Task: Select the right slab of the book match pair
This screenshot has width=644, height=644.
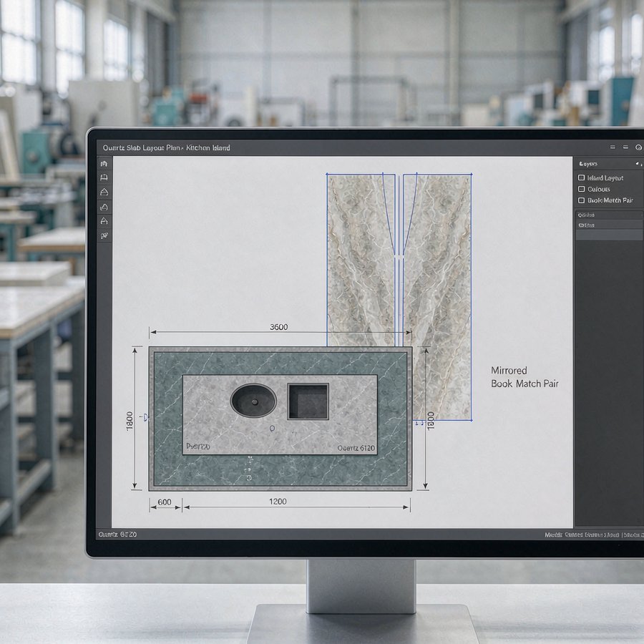Action: tap(437, 296)
